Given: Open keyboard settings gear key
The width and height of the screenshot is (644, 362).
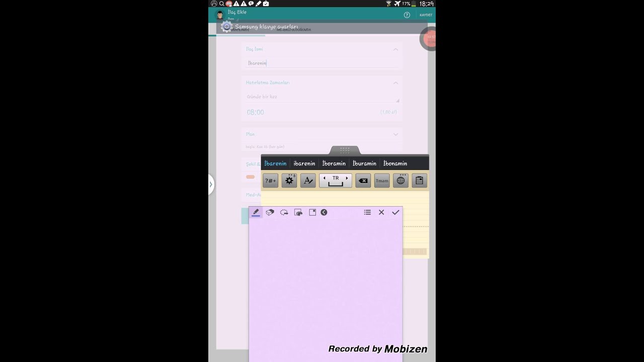Looking at the screenshot, I should pos(289,180).
